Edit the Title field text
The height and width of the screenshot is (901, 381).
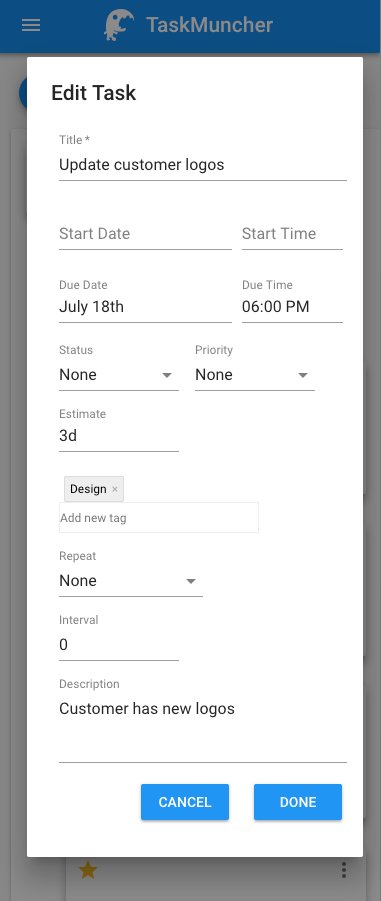203,165
